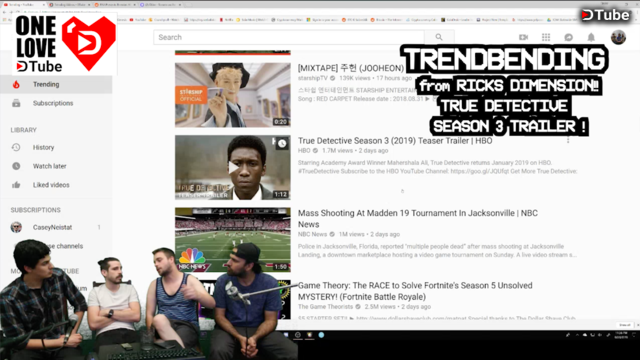Click the Trending flame icon
The height and width of the screenshot is (360, 640).
[16, 84]
